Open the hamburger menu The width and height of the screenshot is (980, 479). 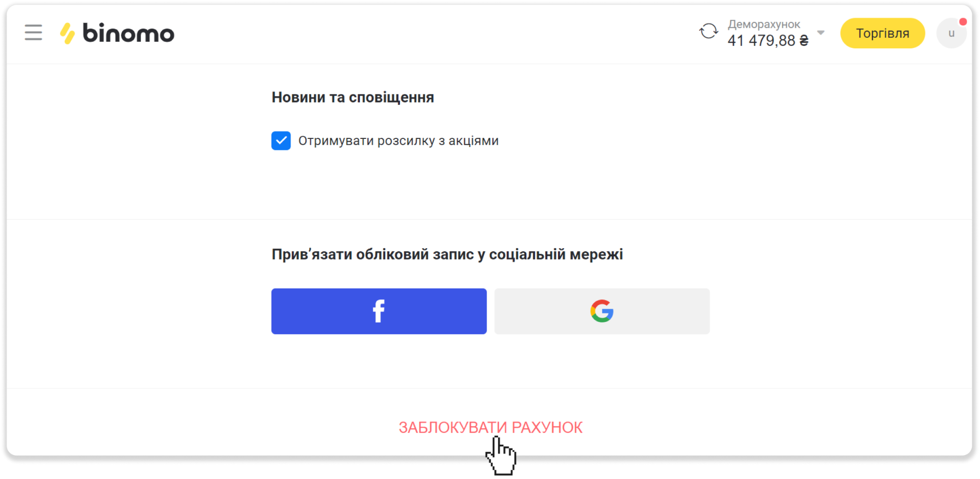tap(33, 33)
